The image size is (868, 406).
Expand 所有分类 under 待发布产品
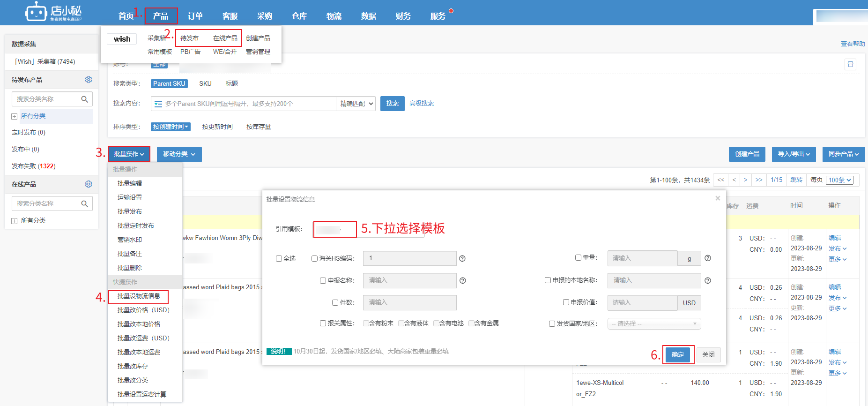(x=15, y=116)
